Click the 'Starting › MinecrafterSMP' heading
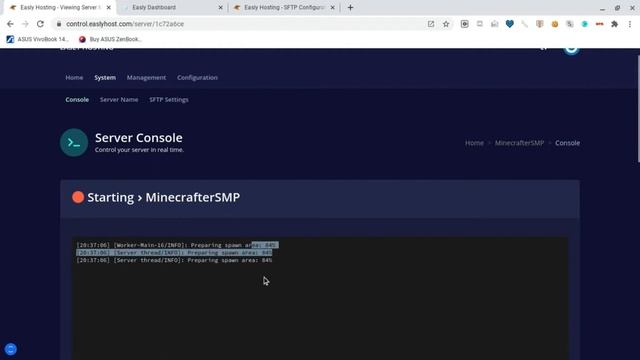Viewport: 640px width, 360px height. click(164, 197)
